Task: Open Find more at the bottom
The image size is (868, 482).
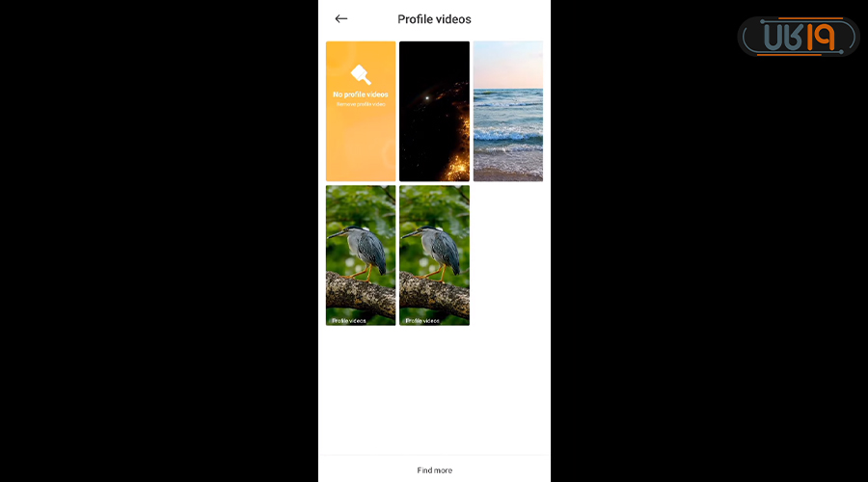Action: coord(435,470)
